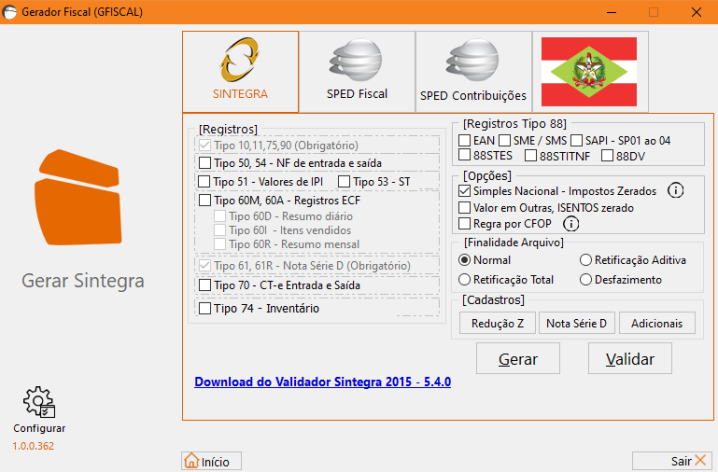Click the Gerador Fiscal title bar icon
718x472 pixels.
tap(9, 12)
